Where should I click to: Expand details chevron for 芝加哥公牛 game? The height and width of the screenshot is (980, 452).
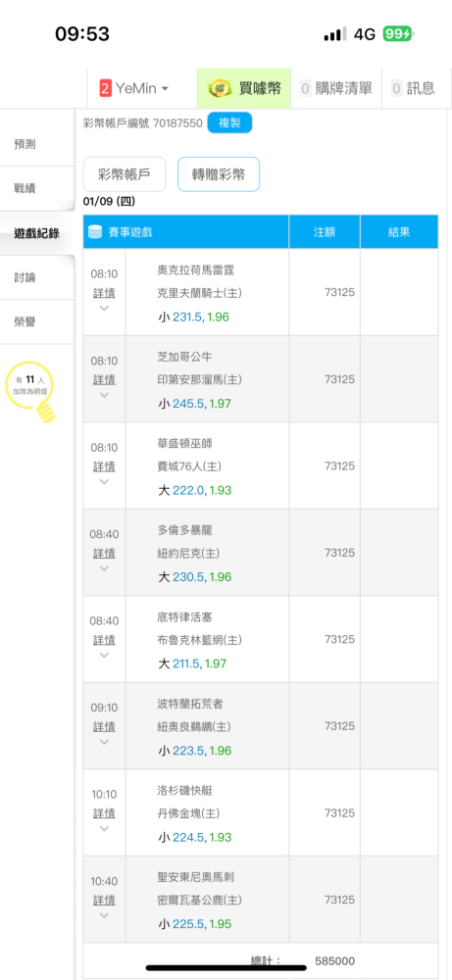[x=104, y=394]
